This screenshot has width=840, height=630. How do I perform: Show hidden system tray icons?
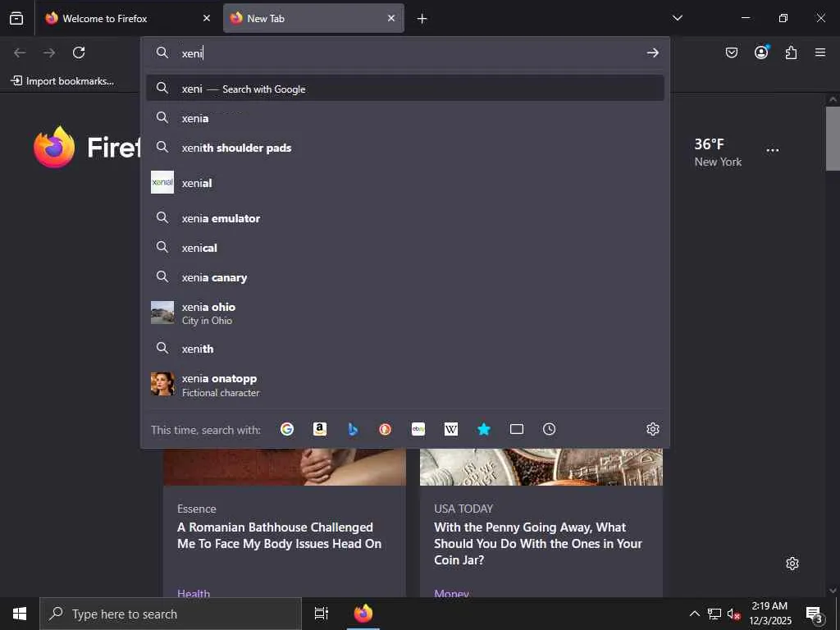click(694, 614)
